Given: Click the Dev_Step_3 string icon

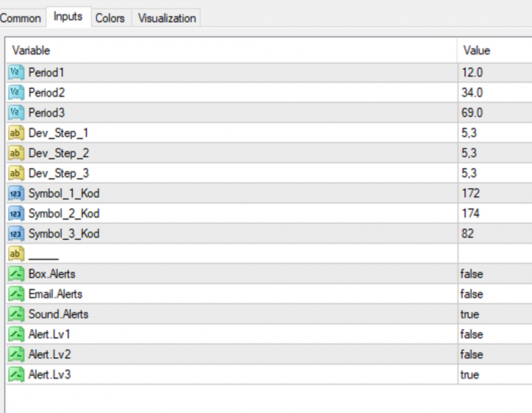Looking at the screenshot, I should [16, 174].
